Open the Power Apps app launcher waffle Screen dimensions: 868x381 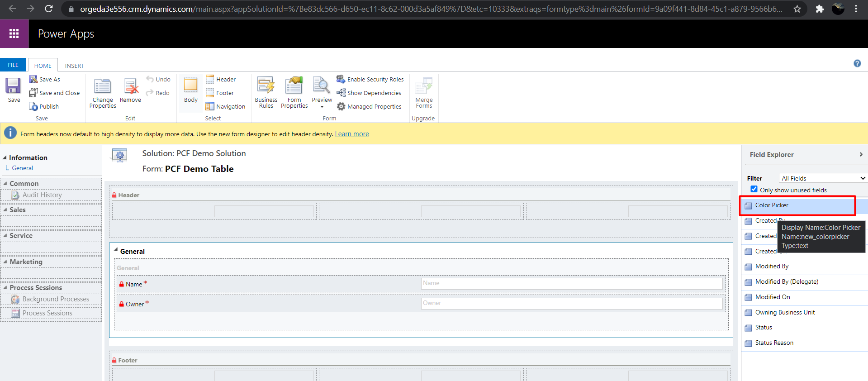(x=14, y=33)
